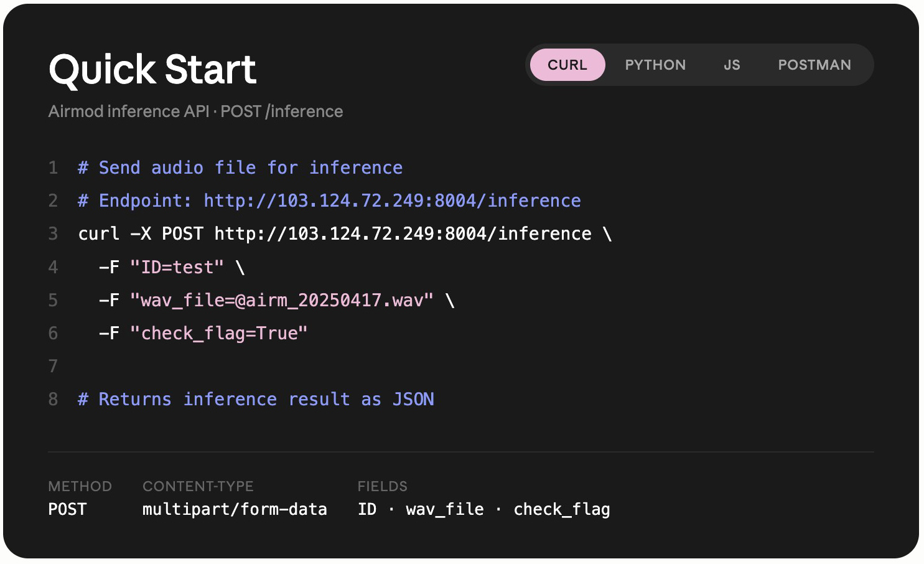
Task: Switch to the PYTHON tab
Action: (x=655, y=65)
